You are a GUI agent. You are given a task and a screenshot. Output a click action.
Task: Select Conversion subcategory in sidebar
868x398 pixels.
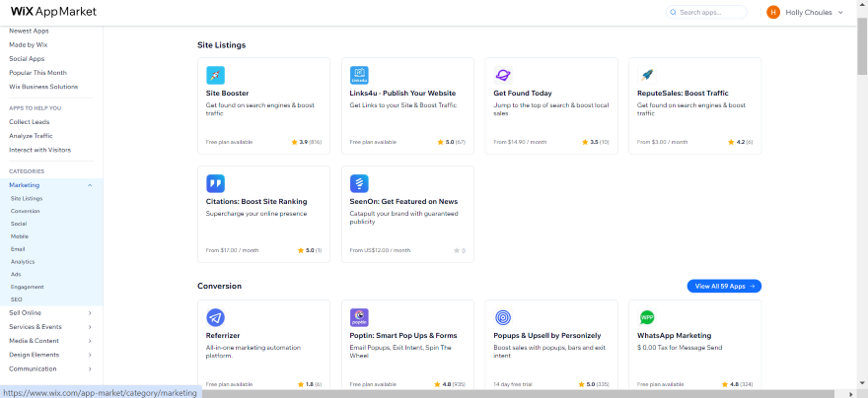click(x=25, y=211)
